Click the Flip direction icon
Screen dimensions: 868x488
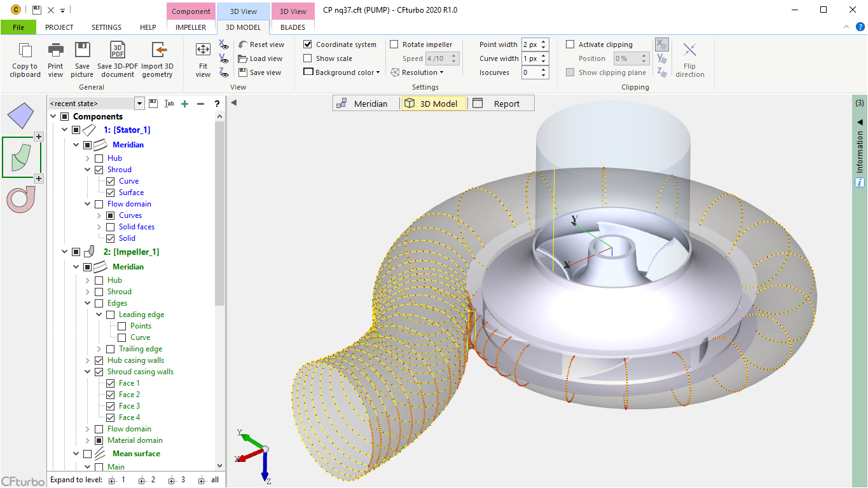[x=690, y=51]
